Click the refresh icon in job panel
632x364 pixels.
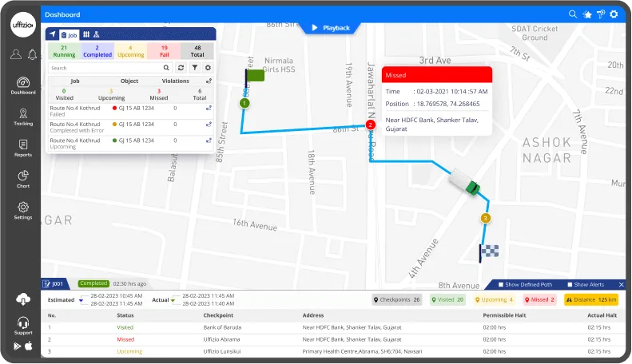point(181,69)
